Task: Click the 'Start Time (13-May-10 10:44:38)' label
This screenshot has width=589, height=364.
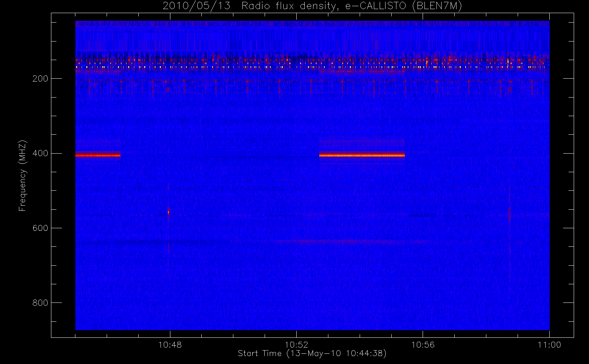Action: tap(312, 353)
